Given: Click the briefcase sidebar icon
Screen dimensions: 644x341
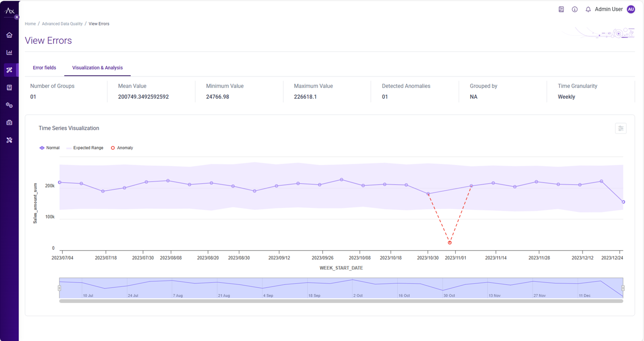Looking at the screenshot, I should click(9, 123).
